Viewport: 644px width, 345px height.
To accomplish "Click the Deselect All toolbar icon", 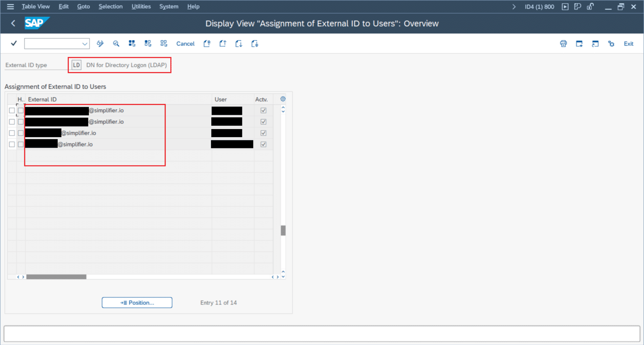I will [164, 43].
